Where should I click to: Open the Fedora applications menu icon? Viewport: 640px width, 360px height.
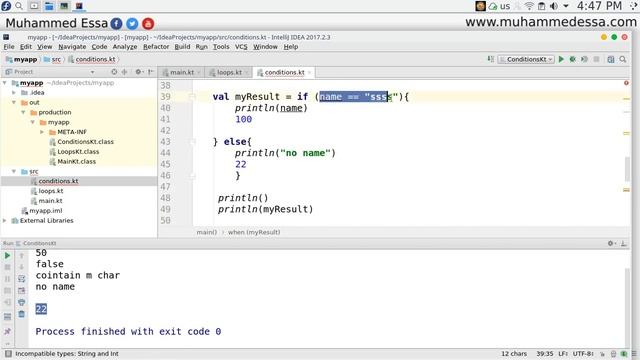tap(6, 6)
